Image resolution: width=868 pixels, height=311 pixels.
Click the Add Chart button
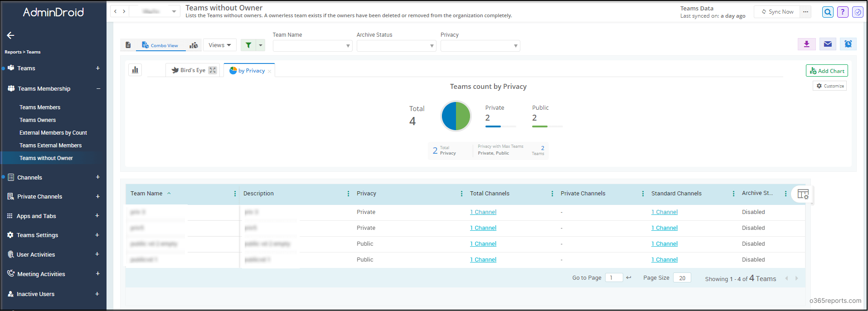(x=827, y=71)
